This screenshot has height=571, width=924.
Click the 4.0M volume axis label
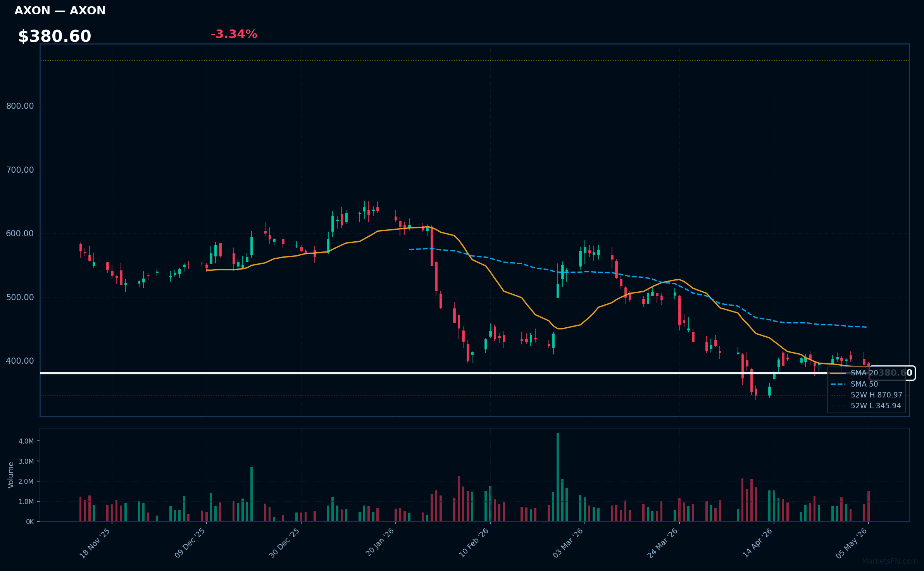26,441
